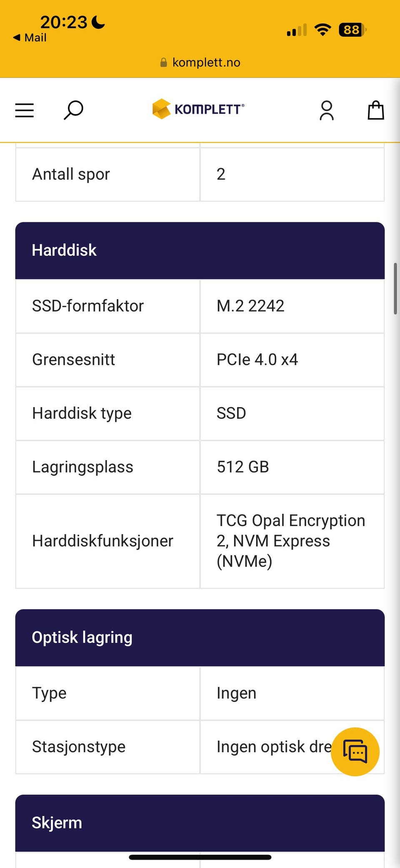This screenshot has height=868, width=400.
Task: Open the search magnifier icon
Action: tap(73, 111)
